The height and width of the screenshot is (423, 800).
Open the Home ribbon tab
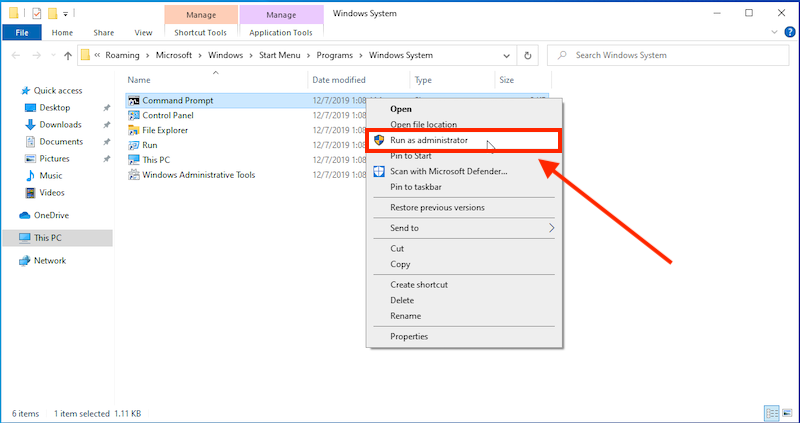[x=62, y=33]
